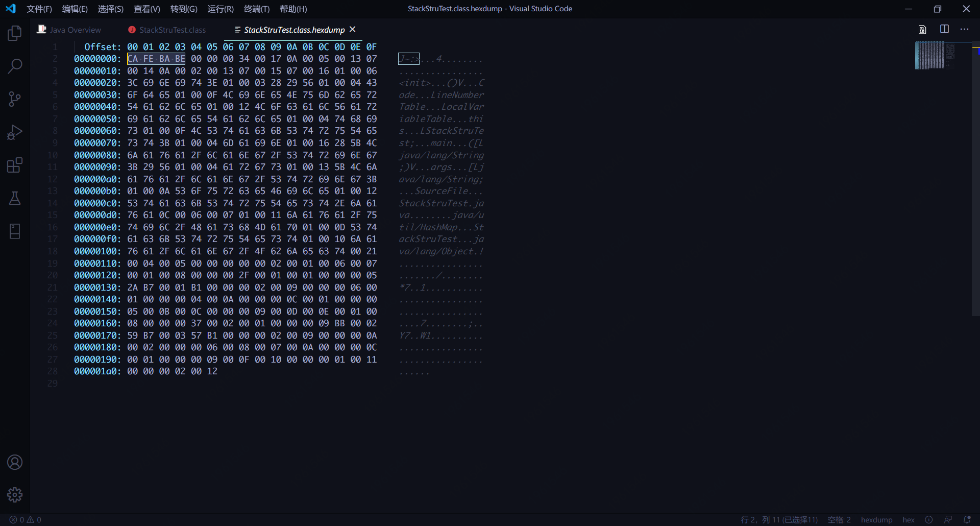The height and width of the screenshot is (526, 980).
Task: Split the editor to the right
Action: point(944,30)
